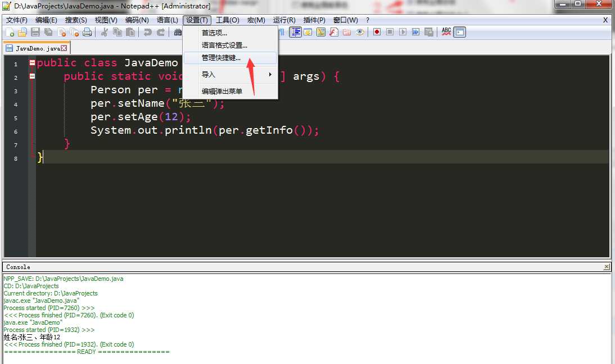The width and height of the screenshot is (615, 364).
Task: Click the New file toolbar icon
Action: (x=10, y=32)
